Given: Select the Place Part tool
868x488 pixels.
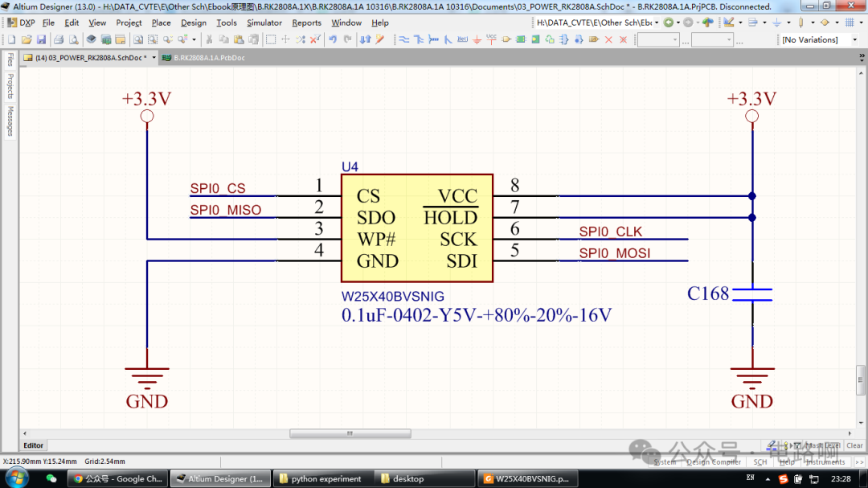Looking at the screenshot, I should pos(506,40).
